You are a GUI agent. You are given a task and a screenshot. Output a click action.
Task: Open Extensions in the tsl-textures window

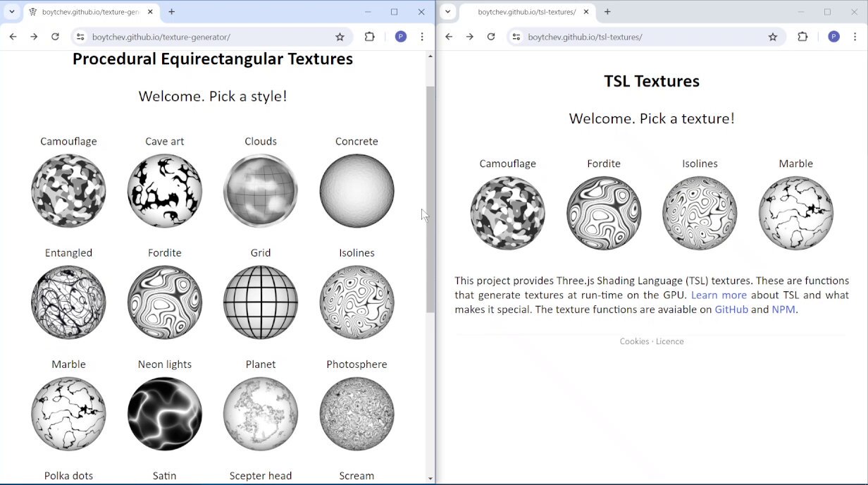802,37
